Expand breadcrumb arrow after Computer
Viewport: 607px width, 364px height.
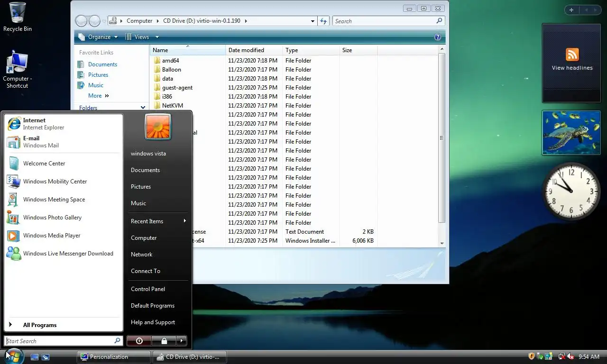click(158, 21)
